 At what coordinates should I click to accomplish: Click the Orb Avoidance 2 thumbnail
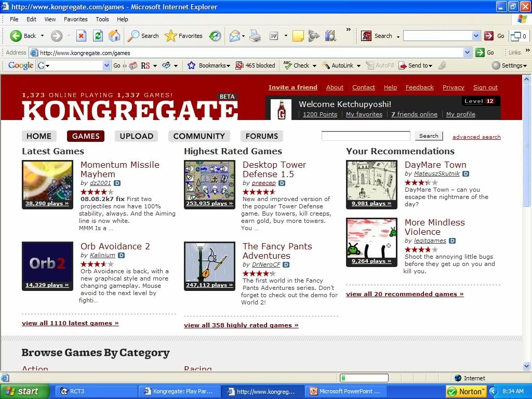click(x=47, y=266)
